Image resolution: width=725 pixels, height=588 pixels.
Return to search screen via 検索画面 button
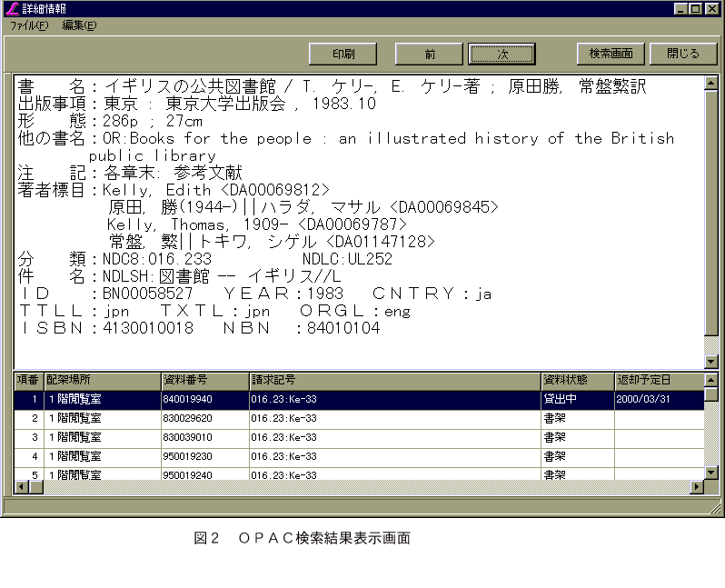click(611, 54)
